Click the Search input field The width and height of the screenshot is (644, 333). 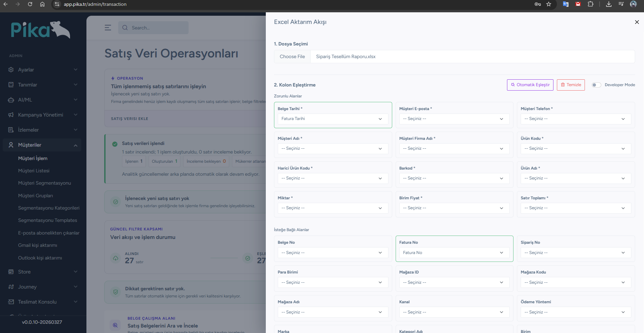tap(153, 28)
